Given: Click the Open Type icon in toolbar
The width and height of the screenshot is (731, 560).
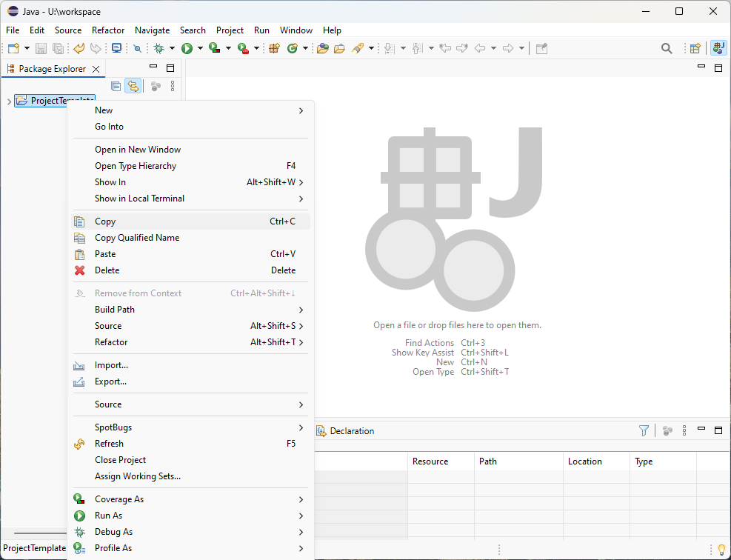Looking at the screenshot, I should tap(322, 49).
